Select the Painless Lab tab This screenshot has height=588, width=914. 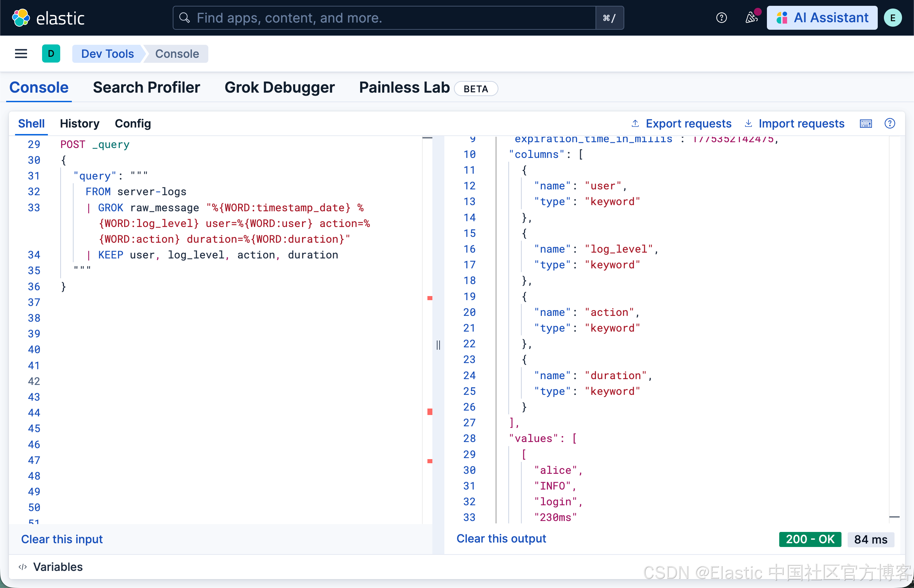pos(404,88)
